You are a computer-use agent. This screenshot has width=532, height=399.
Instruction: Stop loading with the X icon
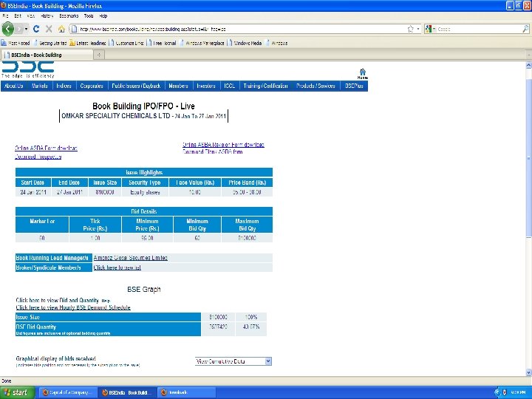[x=49, y=29]
